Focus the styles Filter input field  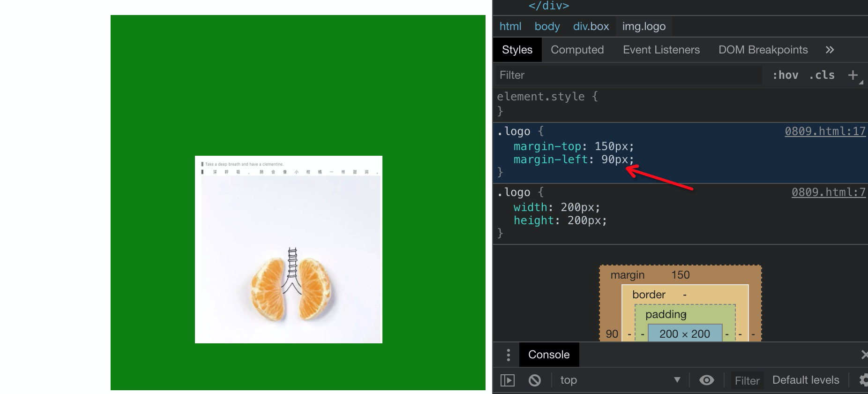629,75
